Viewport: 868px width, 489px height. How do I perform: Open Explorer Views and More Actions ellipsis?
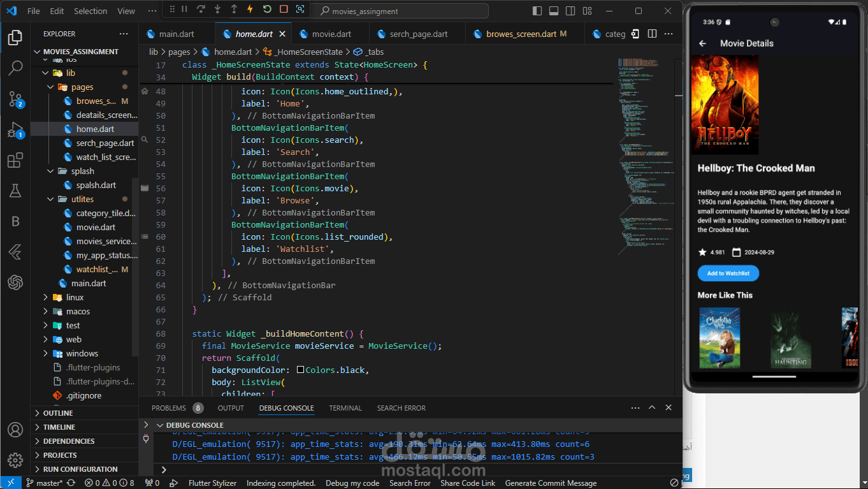[124, 34]
